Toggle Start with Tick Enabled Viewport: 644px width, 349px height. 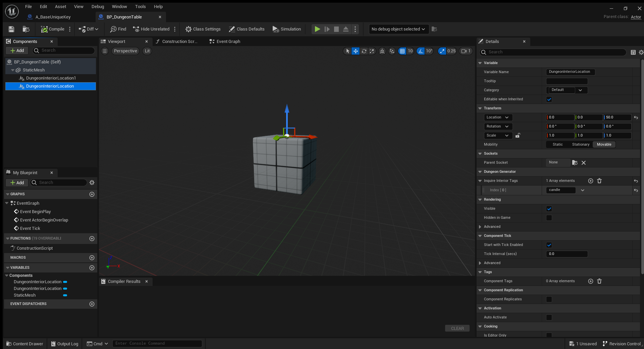click(x=549, y=245)
